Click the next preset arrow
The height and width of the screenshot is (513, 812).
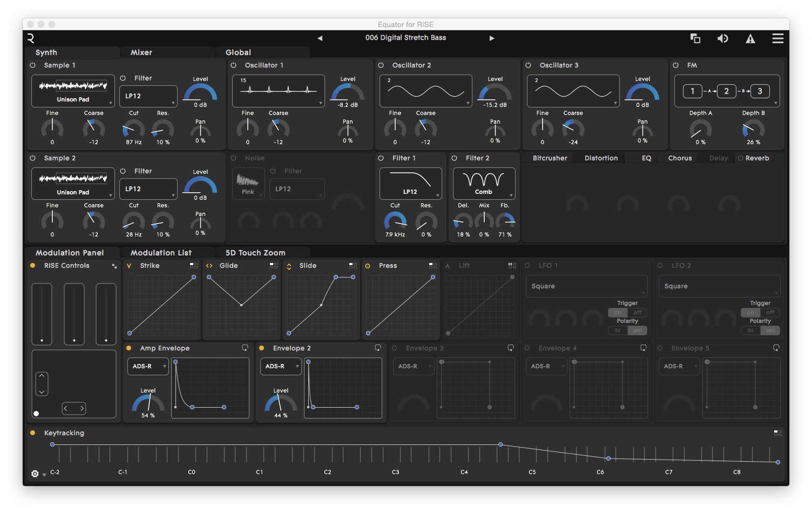point(491,38)
